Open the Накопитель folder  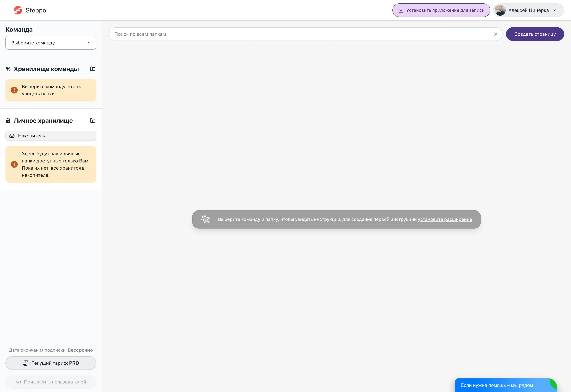[x=51, y=136]
